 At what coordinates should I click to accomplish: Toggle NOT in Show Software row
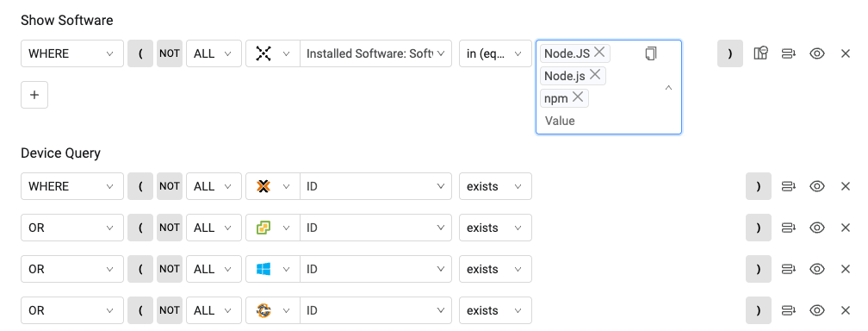170,53
